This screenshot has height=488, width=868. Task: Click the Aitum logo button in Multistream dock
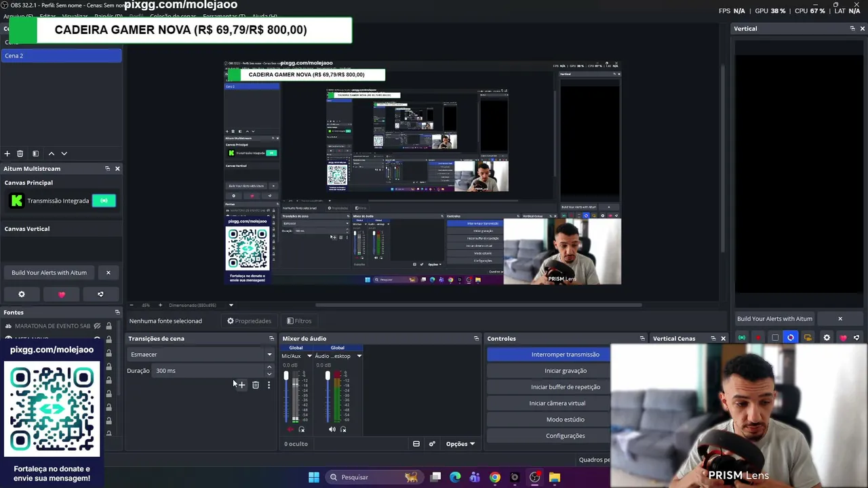[x=100, y=294]
